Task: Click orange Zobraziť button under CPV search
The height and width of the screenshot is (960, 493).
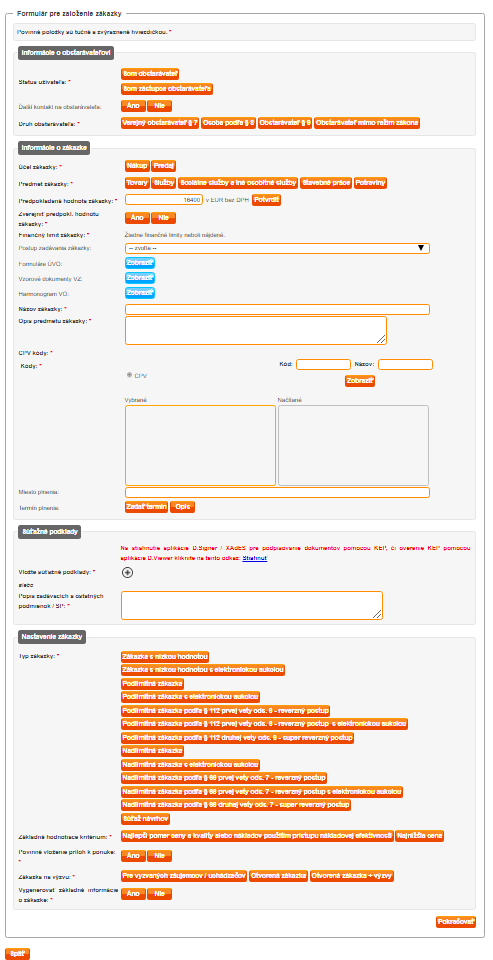Action: (x=360, y=381)
